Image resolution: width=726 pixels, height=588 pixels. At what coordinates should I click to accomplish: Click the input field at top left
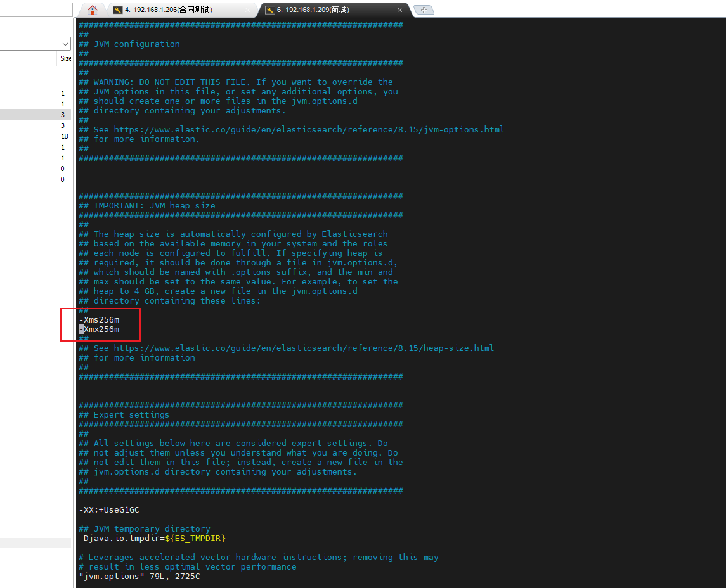click(x=36, y=10)
